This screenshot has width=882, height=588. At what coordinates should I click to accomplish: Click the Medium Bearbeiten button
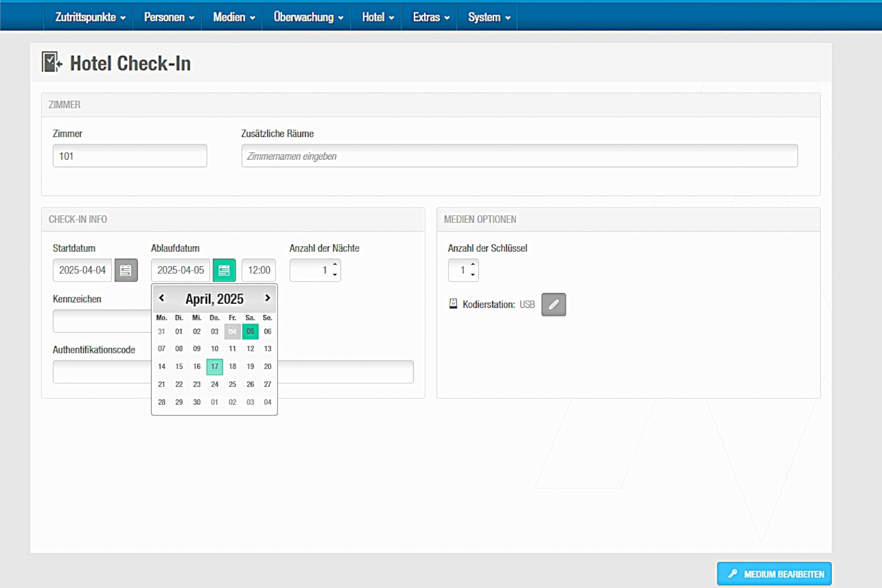coord(774,574)
